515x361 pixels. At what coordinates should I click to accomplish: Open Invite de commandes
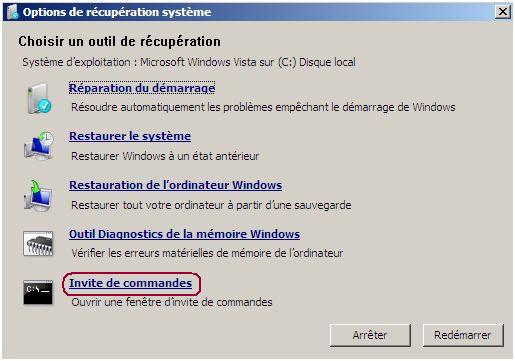131,283
